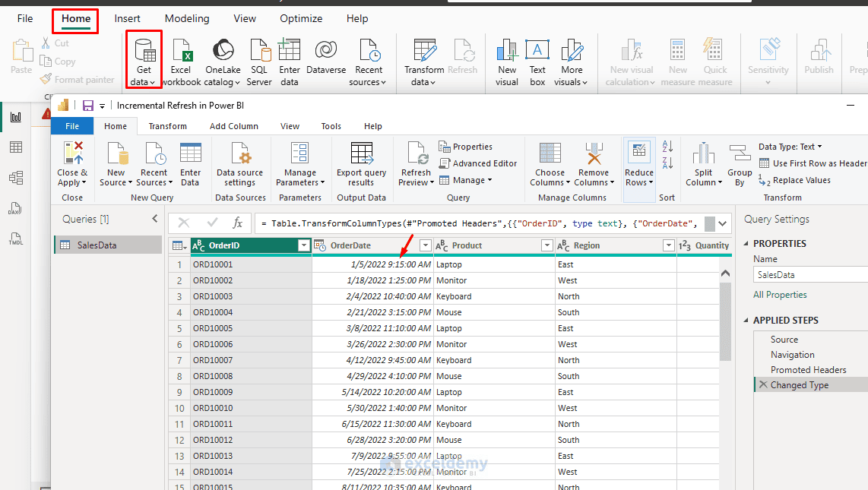This screenshot has width=868, height=490.
Task: Expand the formula bar
Action: coord(722,223)
